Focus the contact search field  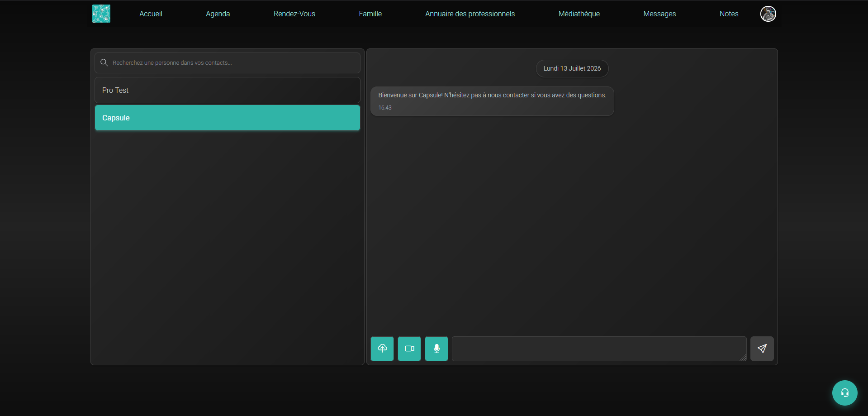click(x=228, y=63)
